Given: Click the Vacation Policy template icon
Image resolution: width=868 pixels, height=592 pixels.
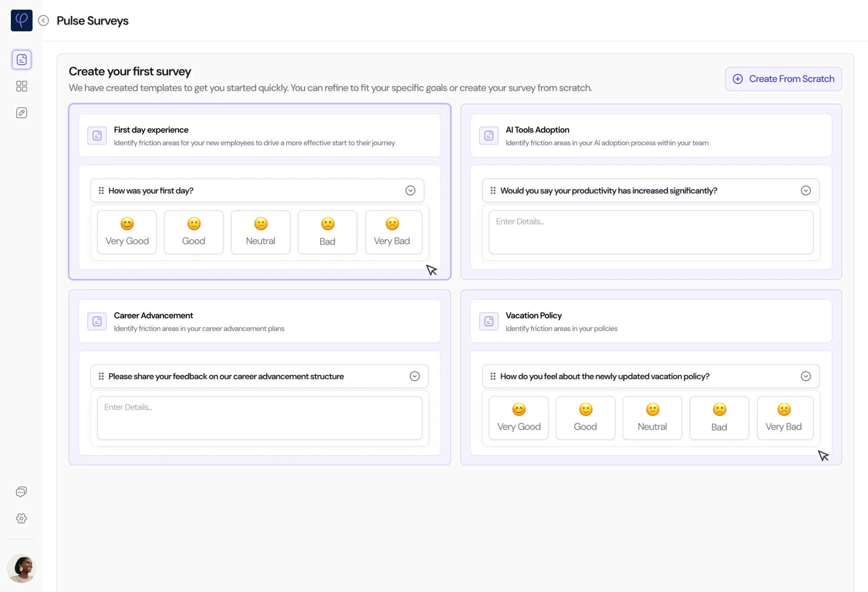Looking at the screenshot, I should pos(489,321).
